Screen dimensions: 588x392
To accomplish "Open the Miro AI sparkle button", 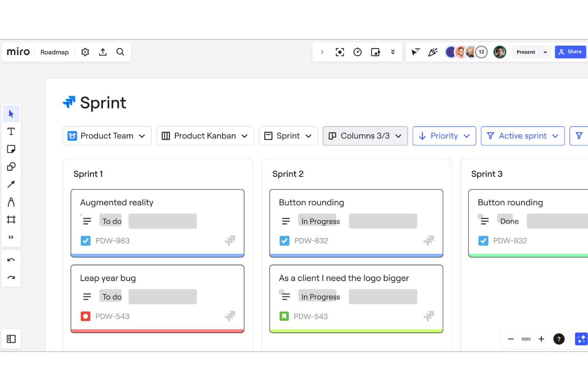I will click(581, 339).
